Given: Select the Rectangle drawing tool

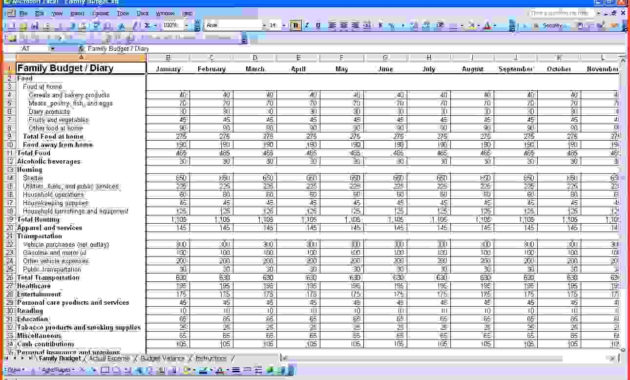Looking at the screenshot, I should 105,370.
